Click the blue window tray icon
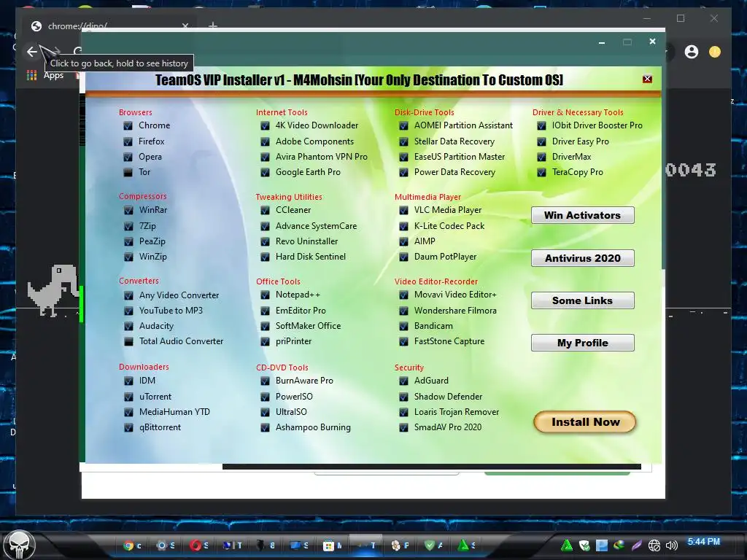747x560 pixels. (602, 545)
